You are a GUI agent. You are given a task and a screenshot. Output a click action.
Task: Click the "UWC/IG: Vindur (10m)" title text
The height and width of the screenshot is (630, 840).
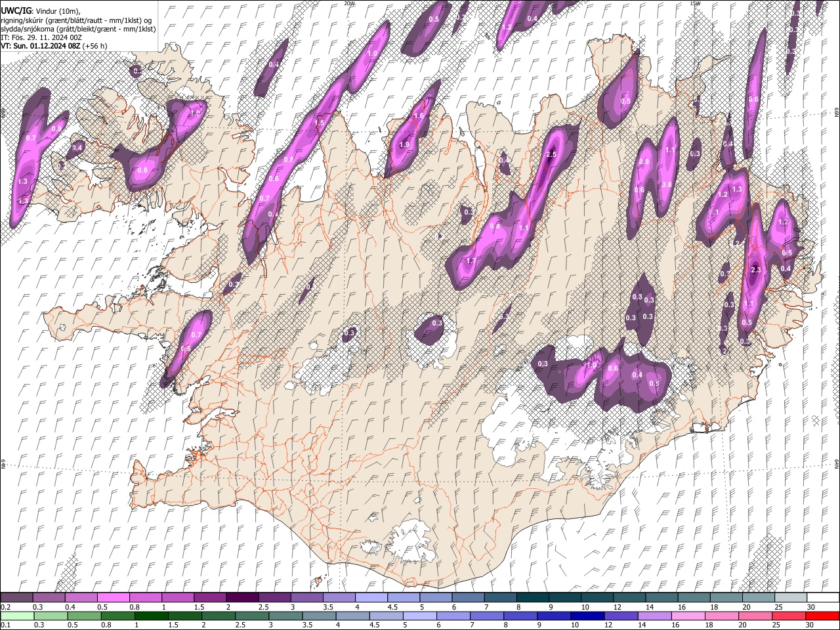(40, 10)
